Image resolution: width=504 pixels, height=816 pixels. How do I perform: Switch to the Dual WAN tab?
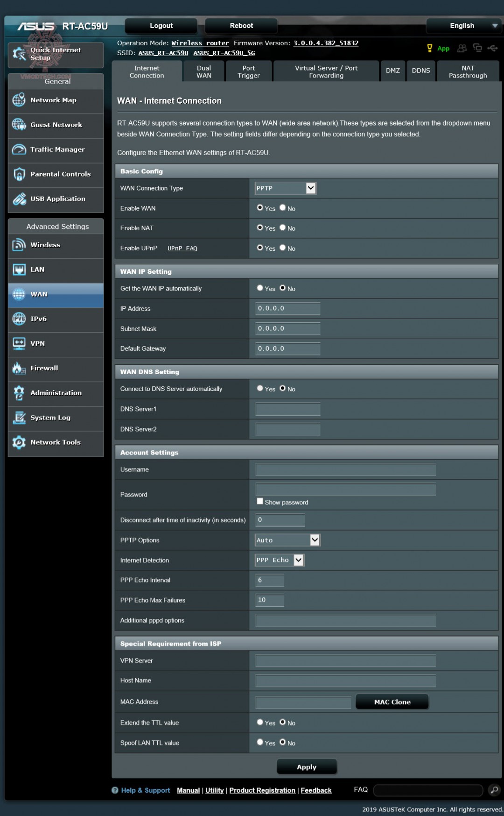pos(204,71)
